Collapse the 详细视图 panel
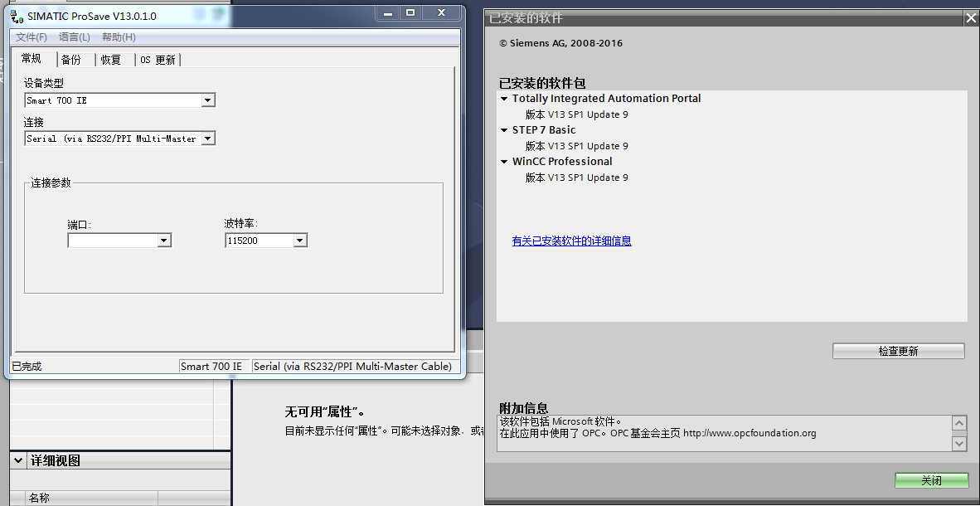 click(x=17, y=460)
